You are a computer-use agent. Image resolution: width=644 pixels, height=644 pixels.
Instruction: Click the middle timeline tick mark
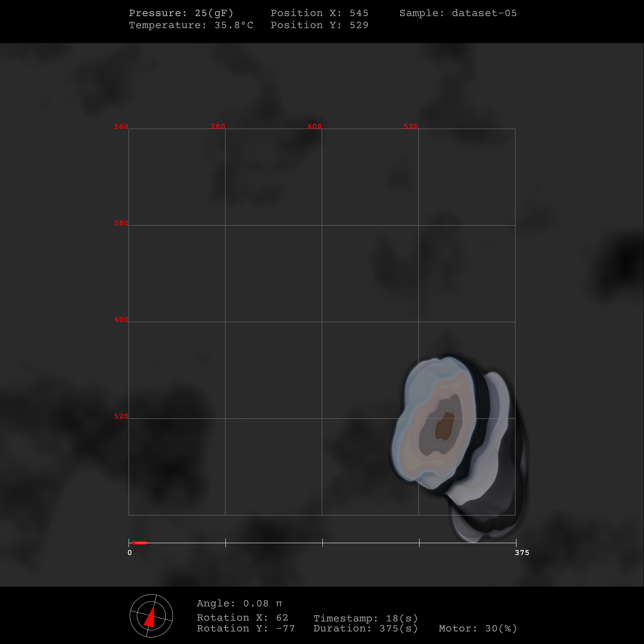click(323, 543)
